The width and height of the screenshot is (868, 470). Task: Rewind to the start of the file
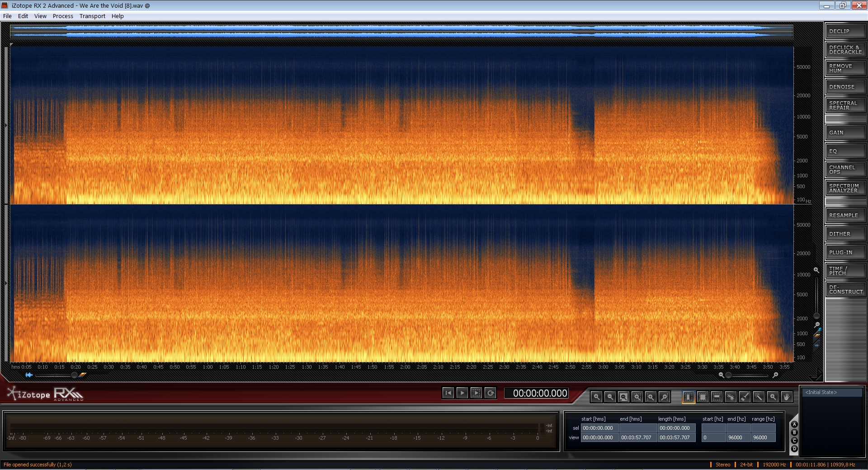click(448, 393)
